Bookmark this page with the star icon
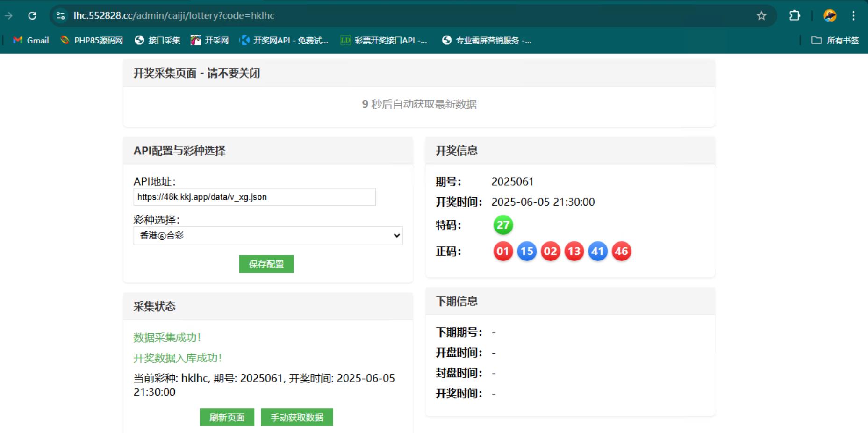Image resolution: width=868 pixels, height=433 pixels. click(761, 16)
